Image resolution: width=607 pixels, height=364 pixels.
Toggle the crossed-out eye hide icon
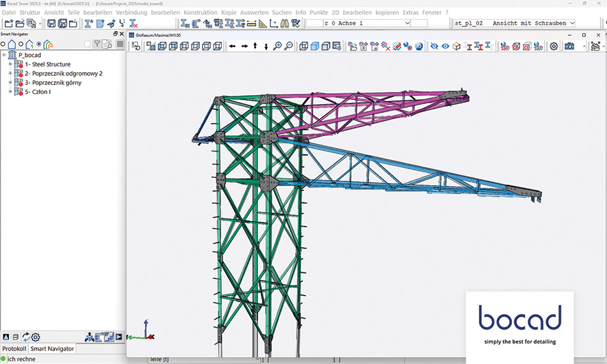click(434, 46)
